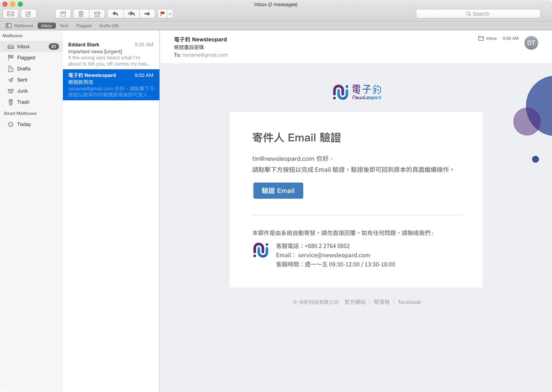Image resolution: width=552 pixels, height=392 pixels.
Task: Open the 官方網站 footer link
Action: point(355,302)
